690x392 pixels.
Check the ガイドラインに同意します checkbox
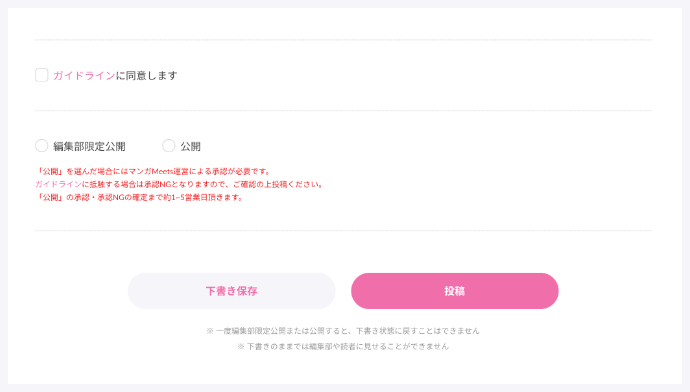click(41, 75)
